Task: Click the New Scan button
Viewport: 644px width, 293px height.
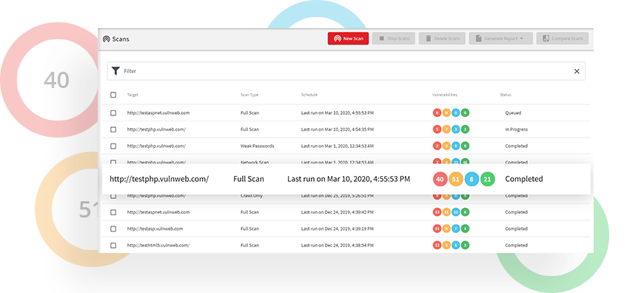Action: click(348, 38)
